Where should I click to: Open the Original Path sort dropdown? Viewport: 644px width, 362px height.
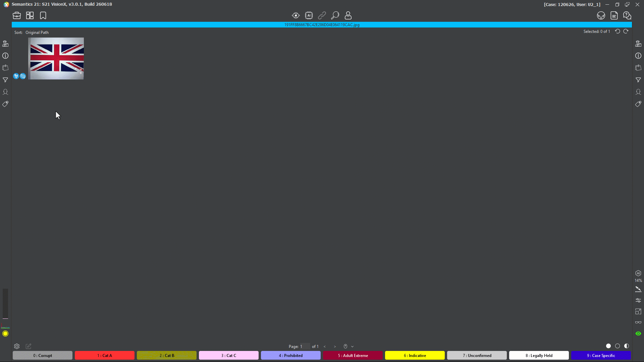[x=37, y=33]
